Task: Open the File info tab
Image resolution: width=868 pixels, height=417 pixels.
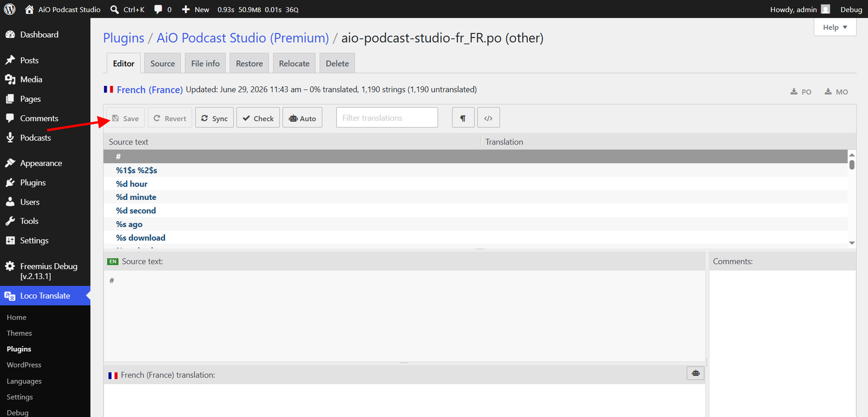Action: coord(205,64)
